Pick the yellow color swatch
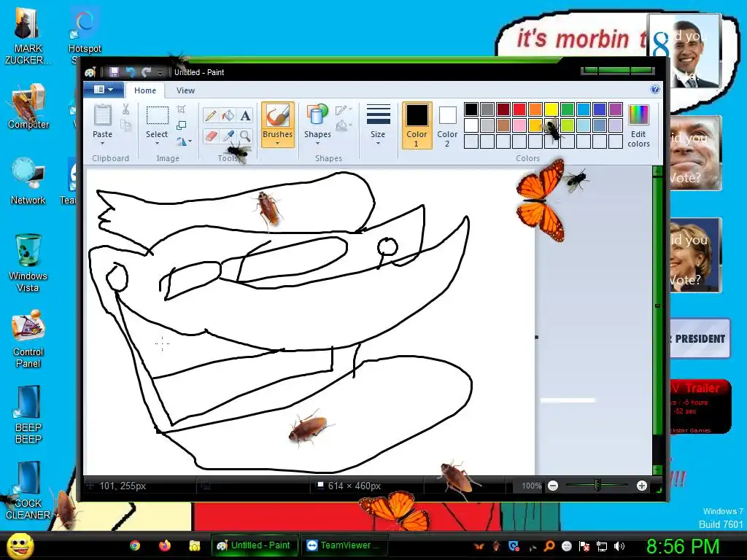This screenshot has width=747, height=560. [551, 109]
